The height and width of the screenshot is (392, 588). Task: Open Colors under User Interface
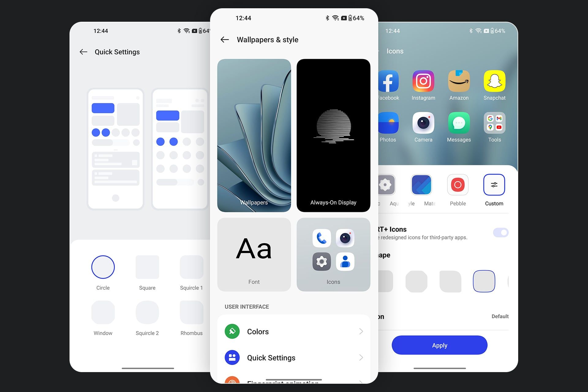(294, 331)
